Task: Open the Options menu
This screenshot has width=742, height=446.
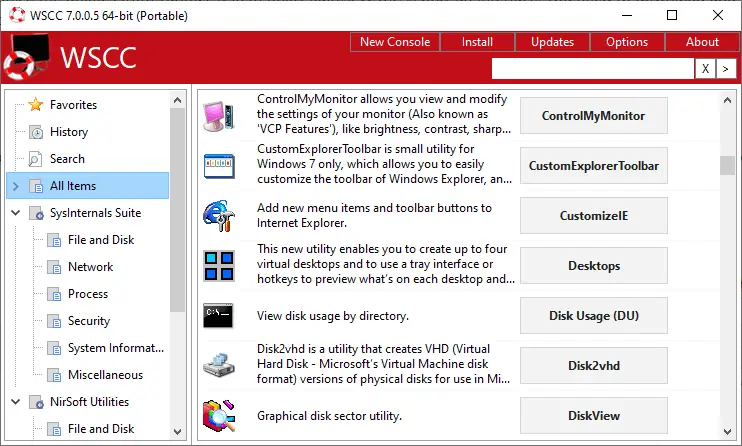Action: [x=627, y=42]
